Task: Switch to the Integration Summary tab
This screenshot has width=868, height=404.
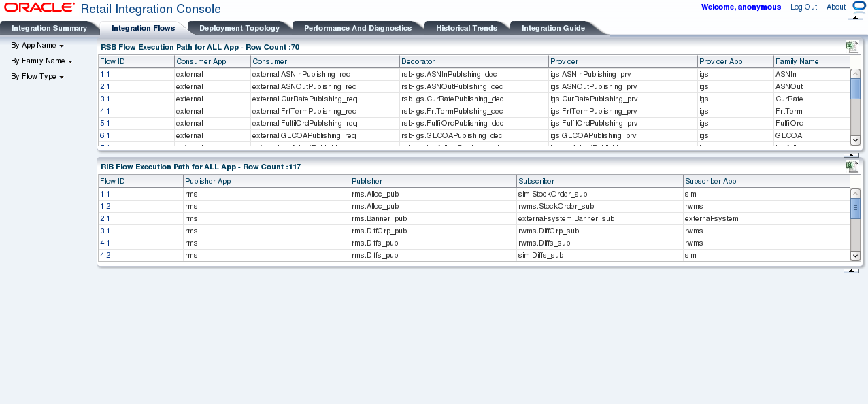Action: (49, 29)
